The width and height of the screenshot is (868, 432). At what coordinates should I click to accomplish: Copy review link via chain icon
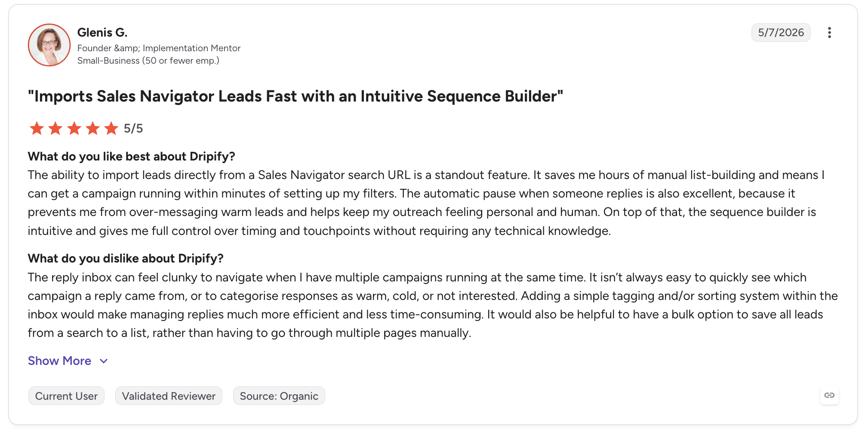click(x=829, y=395)
